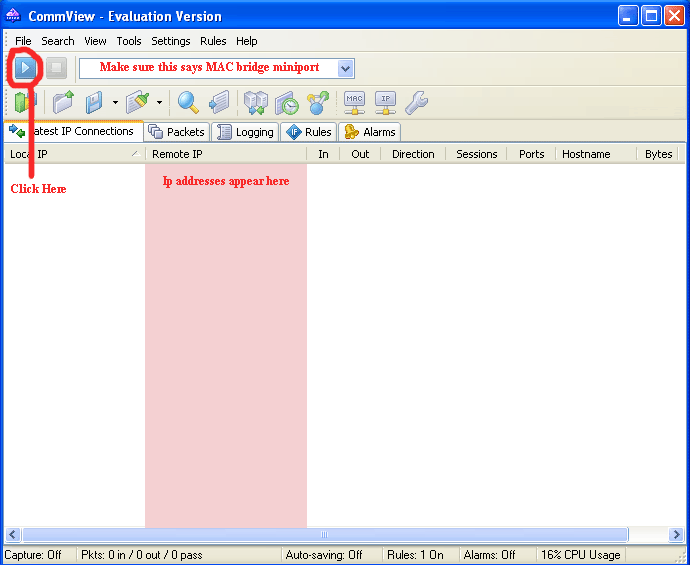Sort by the Bytes column header

click(658, 154)
